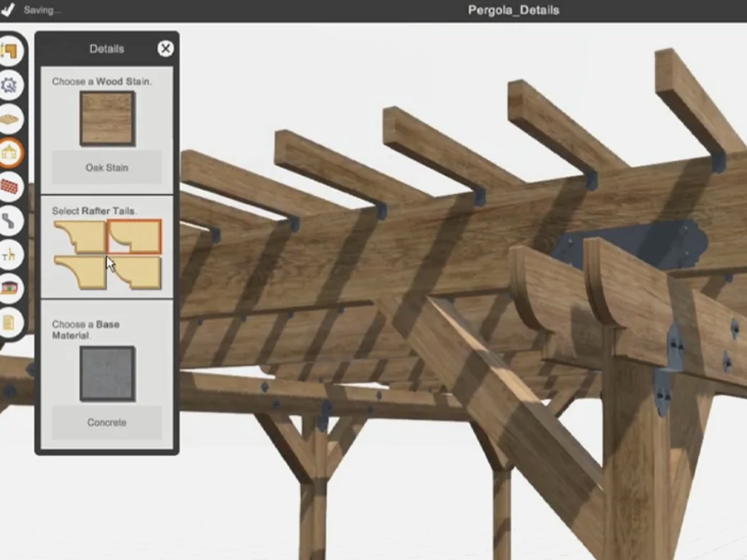Select the wood decking boards icon
Image resolution: width=747 pixels, height=560 pixels.
[x=11, y=119]
